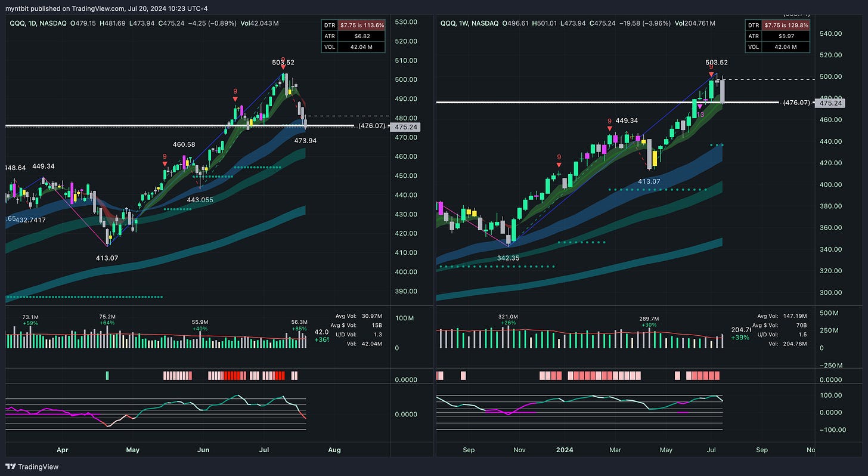
Task: Click the 413.07 low label on daily chart
Action: [107, 258]
